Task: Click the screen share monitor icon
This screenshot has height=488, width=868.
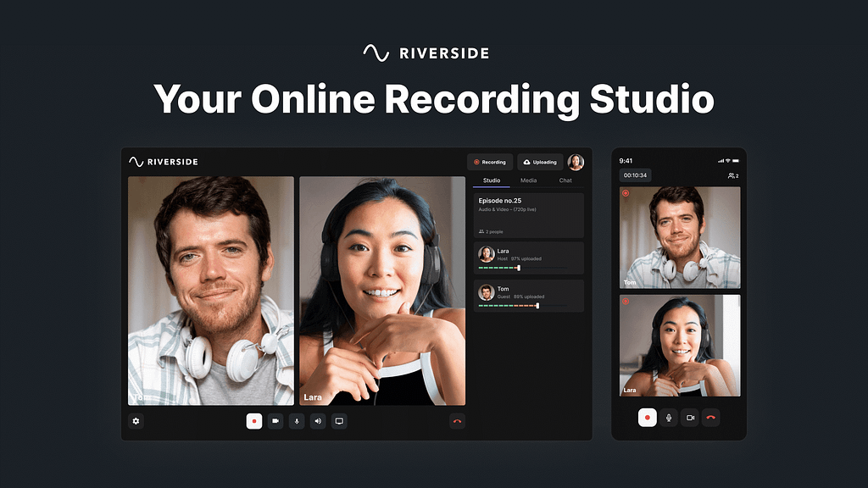Action: 339,421
